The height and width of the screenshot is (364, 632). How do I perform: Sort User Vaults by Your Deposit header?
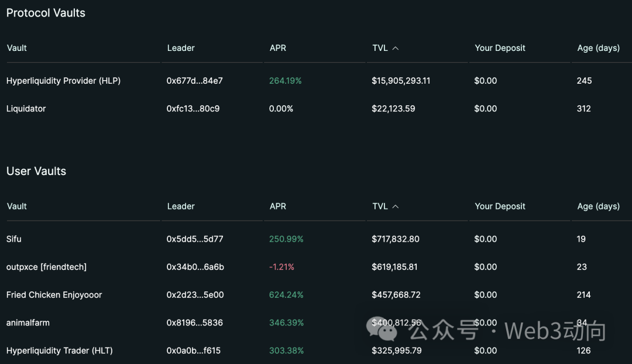500,207
